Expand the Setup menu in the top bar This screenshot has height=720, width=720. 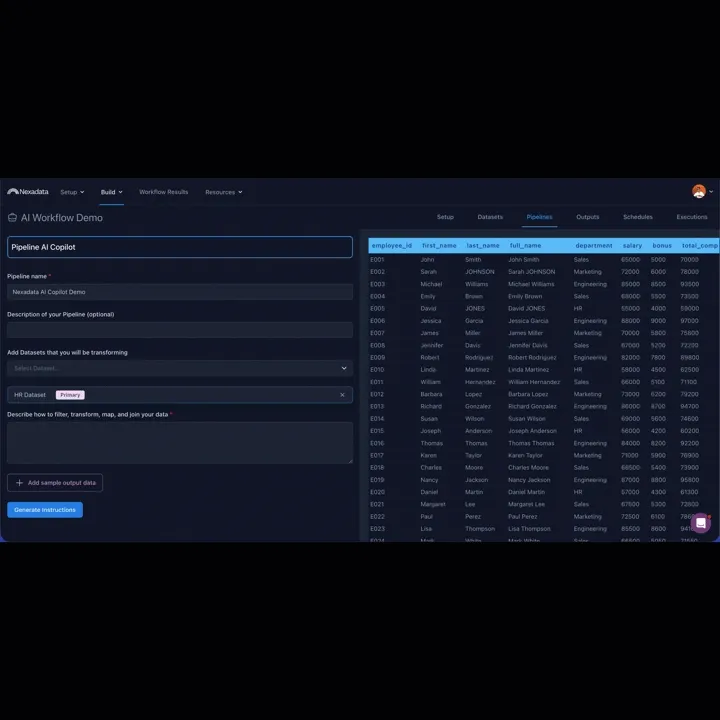click(72, 192)
